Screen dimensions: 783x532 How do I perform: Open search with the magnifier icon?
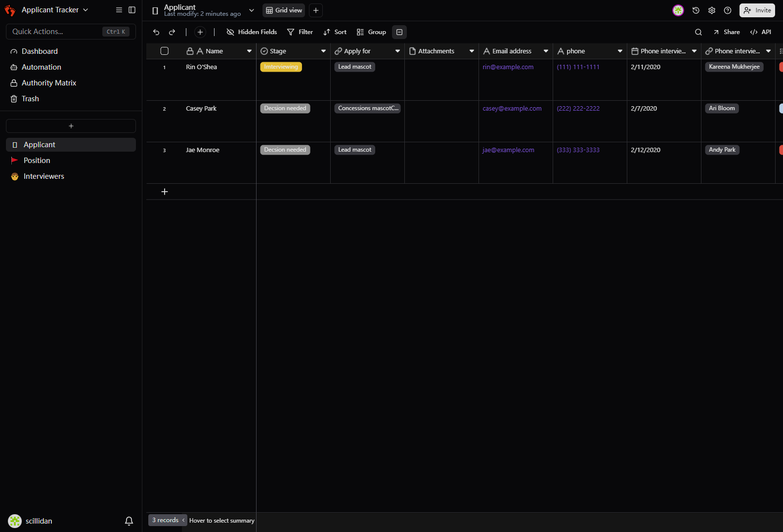pyautogui.click(x=698, y=32)
